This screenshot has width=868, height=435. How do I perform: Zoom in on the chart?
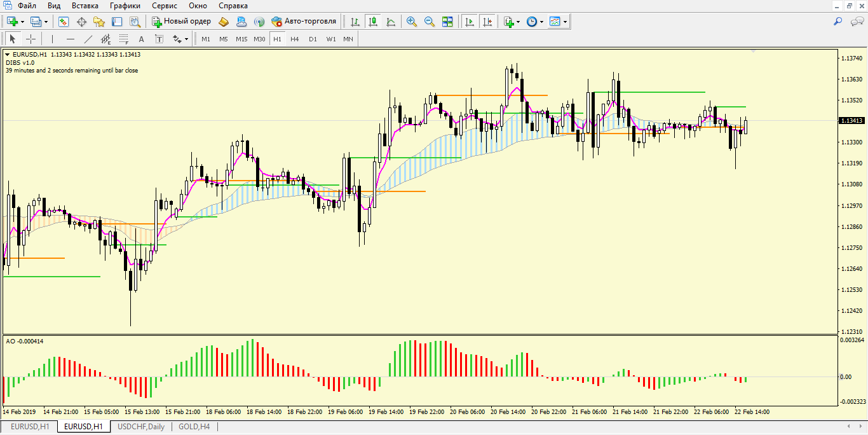click(x=412, y=22)
